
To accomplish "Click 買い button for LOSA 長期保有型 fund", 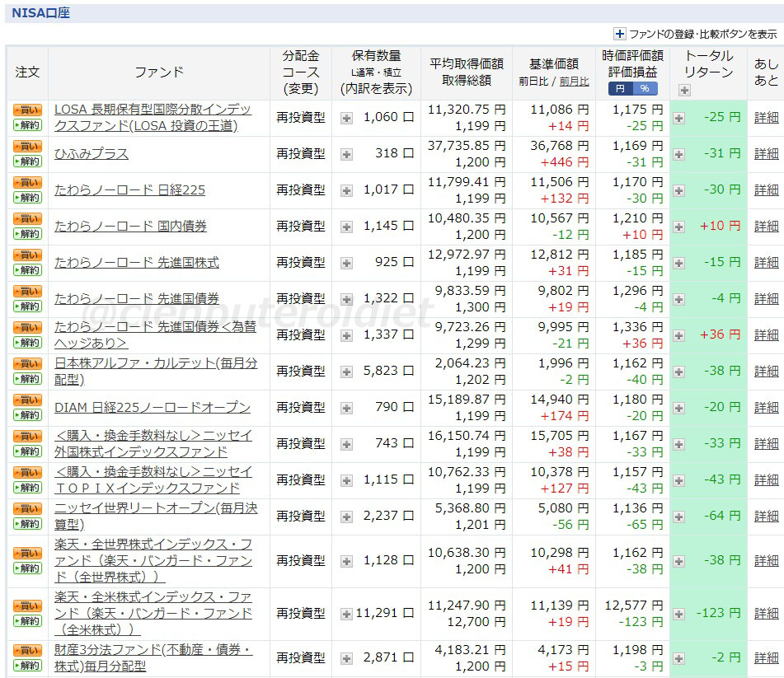I will [x=27, y=110].
